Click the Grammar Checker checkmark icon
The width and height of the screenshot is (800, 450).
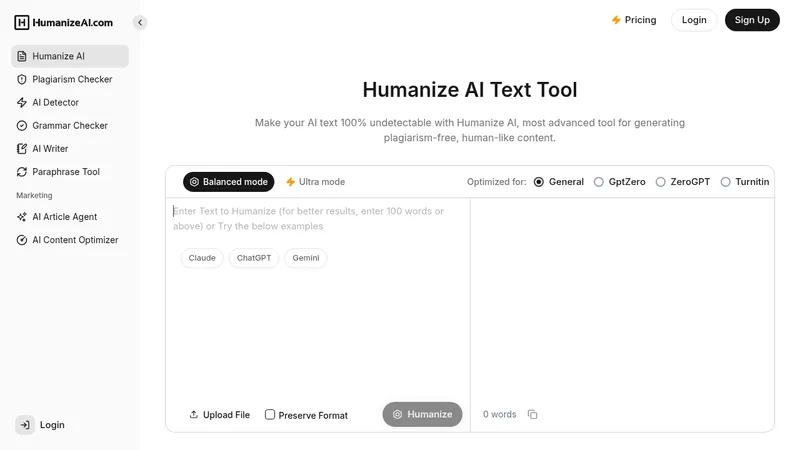click(x=21, y=126)
